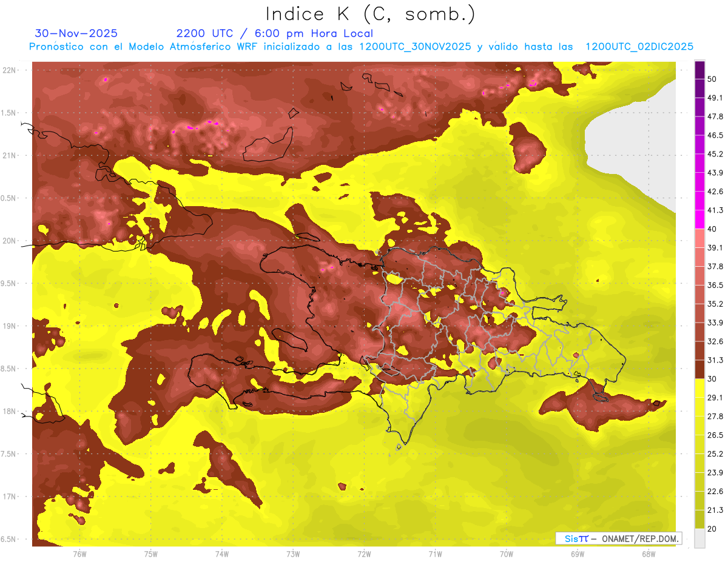Click the colorbar value '43.9'
The height and width of the screenshot is (562, 728).
pos(715,173)
